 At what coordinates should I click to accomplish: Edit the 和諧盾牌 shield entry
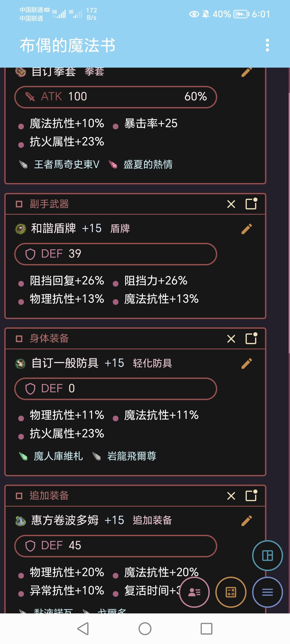tap(247, 229)
